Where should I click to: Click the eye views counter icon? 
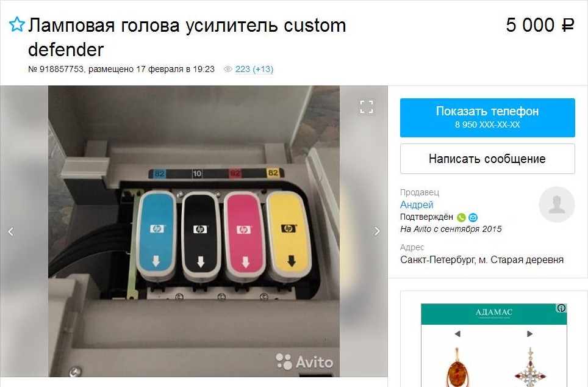point(228,69)
